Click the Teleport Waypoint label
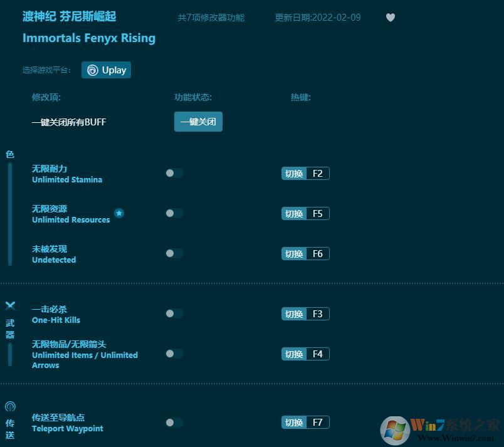The height and width of the screenshot is (447, 504). tap(68, 428)
